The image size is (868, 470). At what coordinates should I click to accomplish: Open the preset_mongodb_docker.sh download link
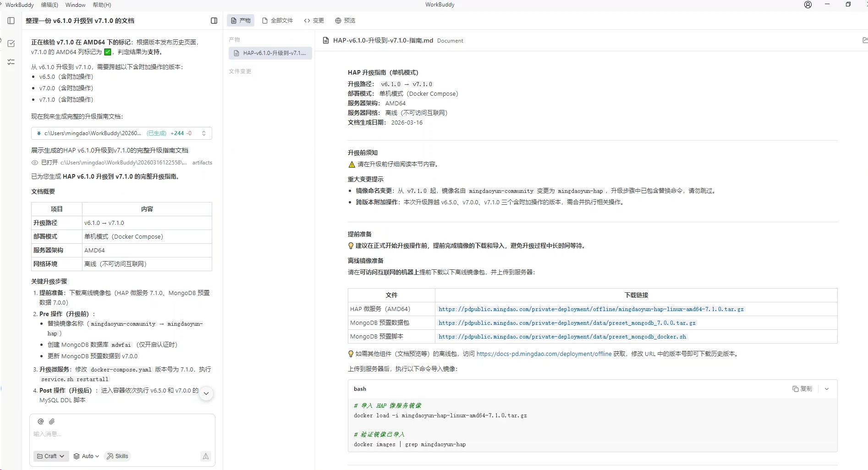pyautogui.click(x=562, y=337)
